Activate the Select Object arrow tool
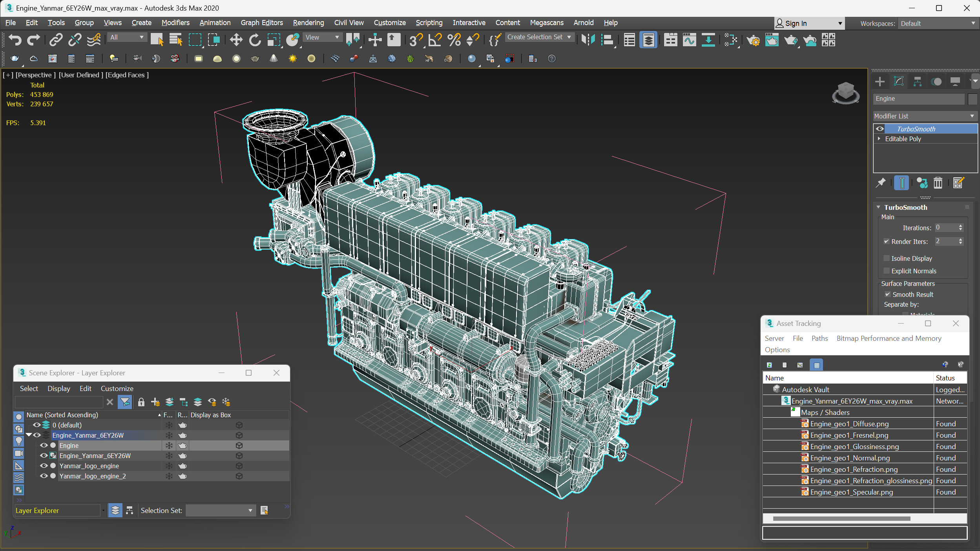Image resolution: width=980 pixels, height=551 pixels. coord(157,40)
